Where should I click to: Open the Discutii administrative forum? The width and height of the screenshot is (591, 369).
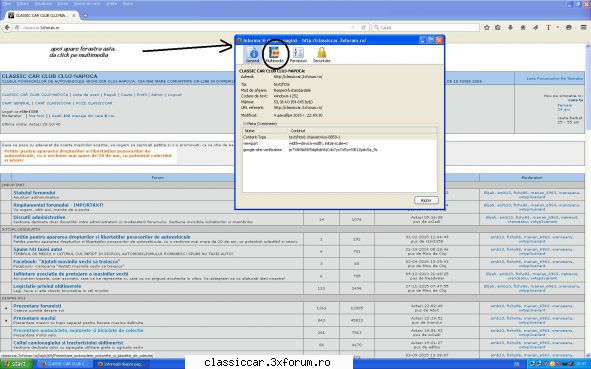click(39, 217)
